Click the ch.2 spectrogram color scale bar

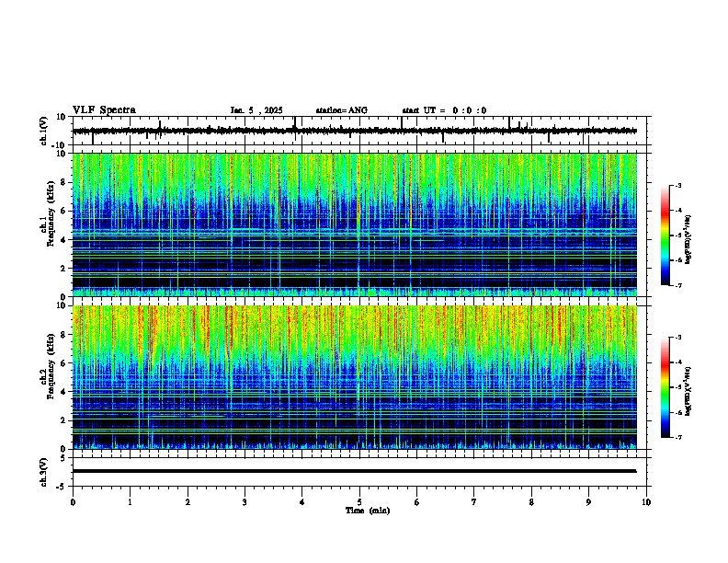point(665,387)
